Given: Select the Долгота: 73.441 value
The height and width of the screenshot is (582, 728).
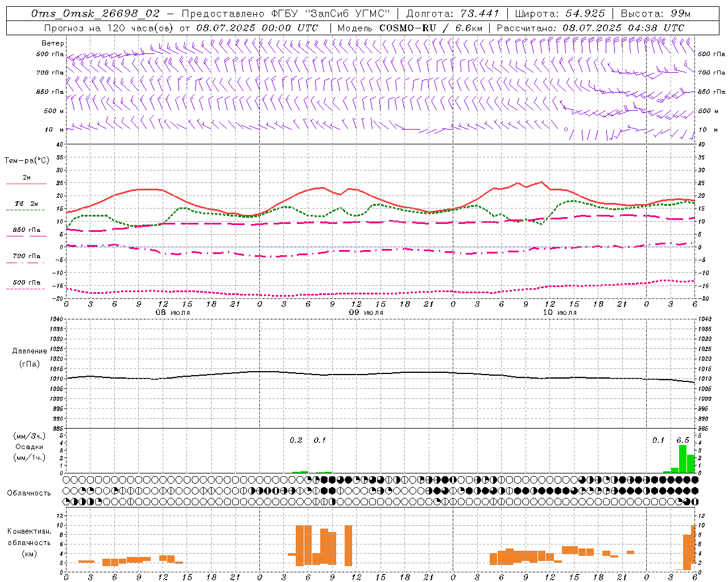Looking at the screenshot, I should coord(453,13).
